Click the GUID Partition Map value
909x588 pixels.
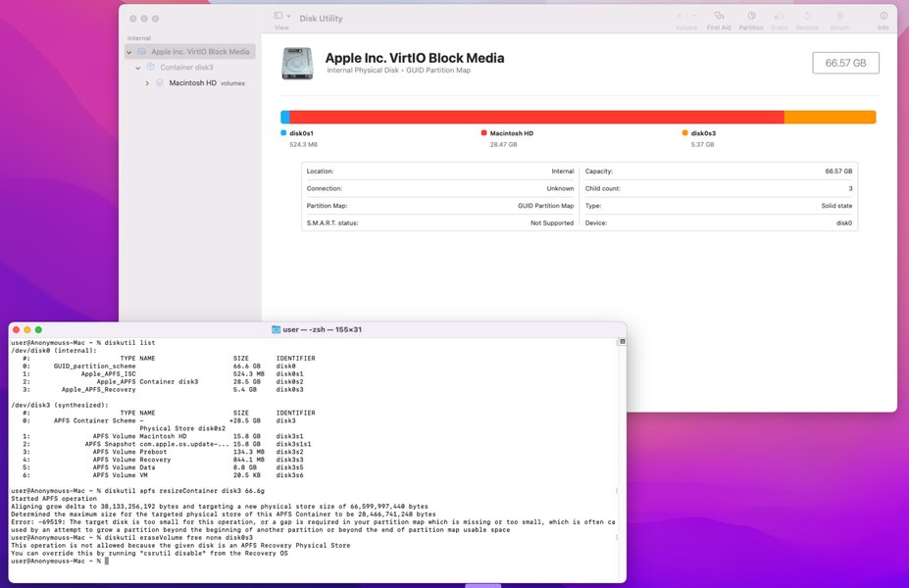[545, 206]
